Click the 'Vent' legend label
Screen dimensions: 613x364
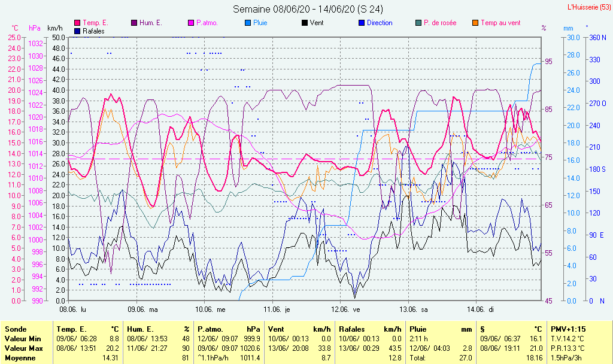[x=317, y=23]
